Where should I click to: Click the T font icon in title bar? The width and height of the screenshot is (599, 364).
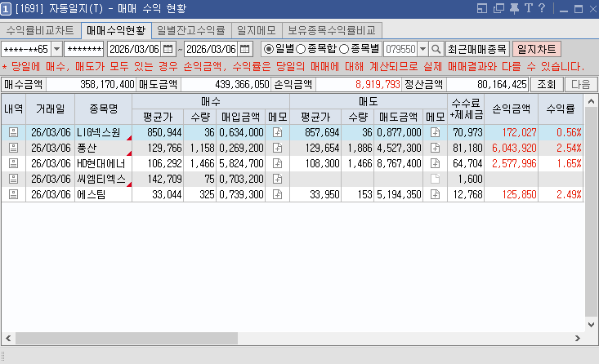(x=529, y=8)
